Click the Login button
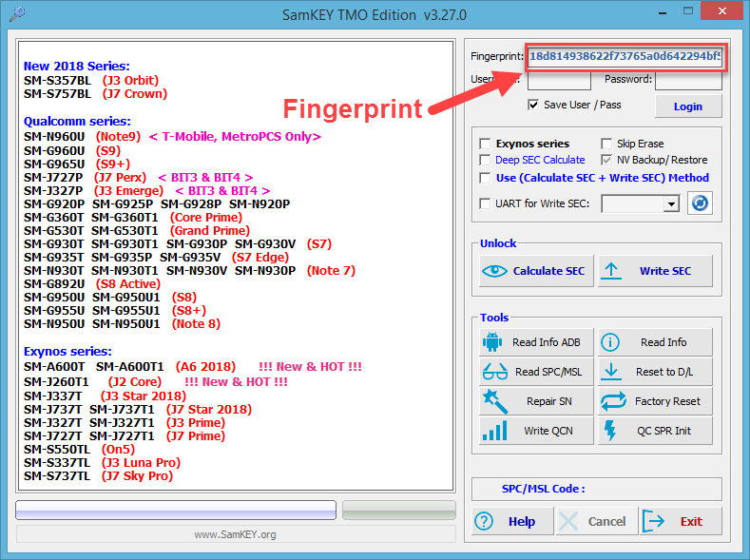This screenshot has height=560, width=750. 687,106
